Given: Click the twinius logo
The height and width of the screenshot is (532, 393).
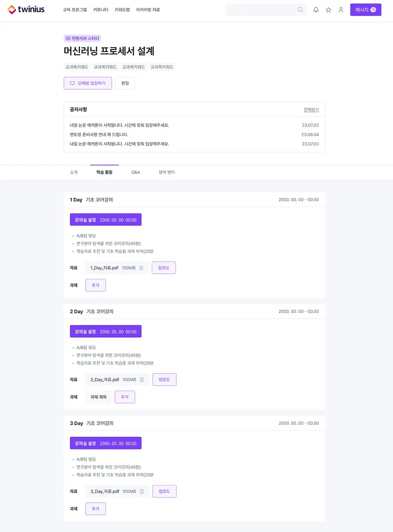Looking at the screenshot, I should pos(26,9).
